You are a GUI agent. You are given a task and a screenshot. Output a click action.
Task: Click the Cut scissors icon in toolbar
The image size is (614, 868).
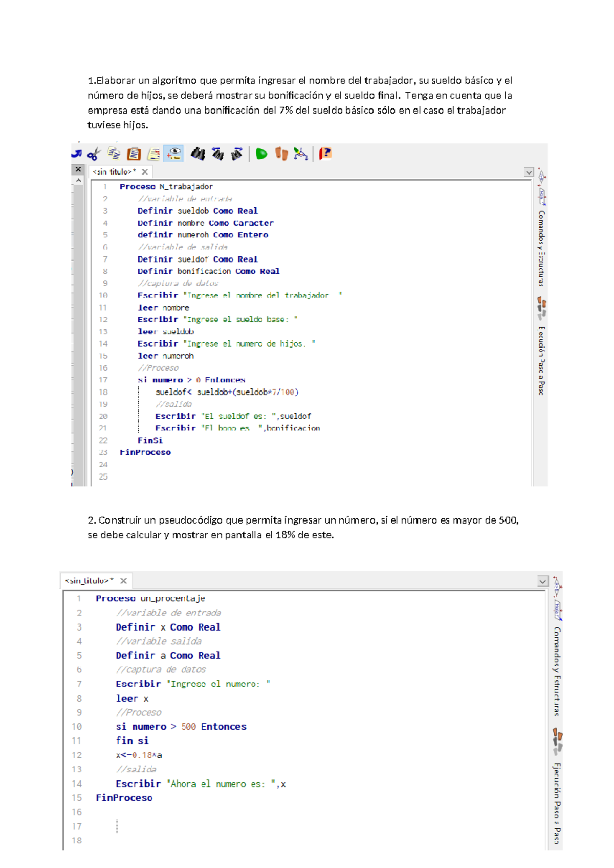point(94,154)
